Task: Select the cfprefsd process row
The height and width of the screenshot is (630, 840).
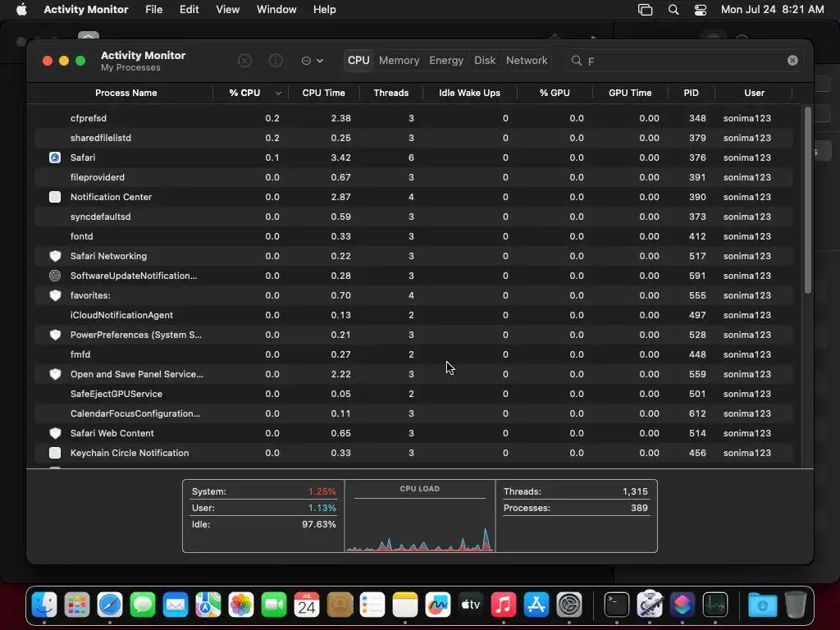Action: pos(413,118)
